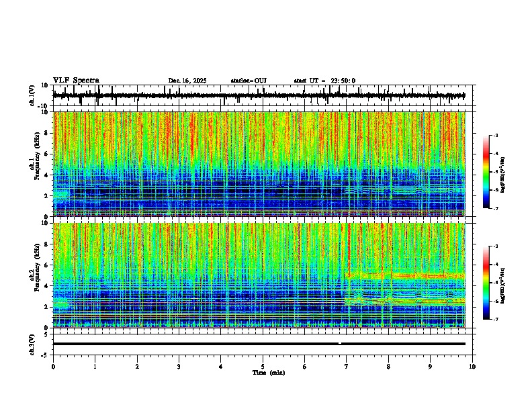This screenshot has width=532, height=411.
Task: Click the "ch.2 Frequency (kHz)" axis label
Action: pyautogui.click(x=35, y=267)
